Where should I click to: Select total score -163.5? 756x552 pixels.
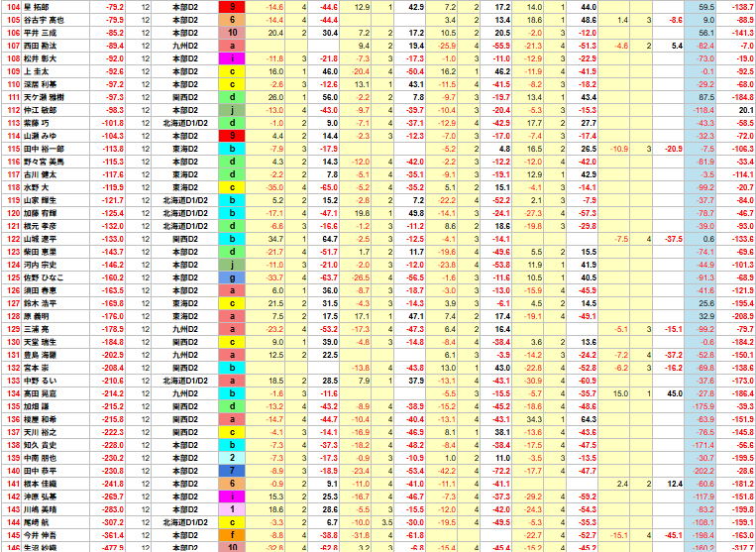click(113, 290)
